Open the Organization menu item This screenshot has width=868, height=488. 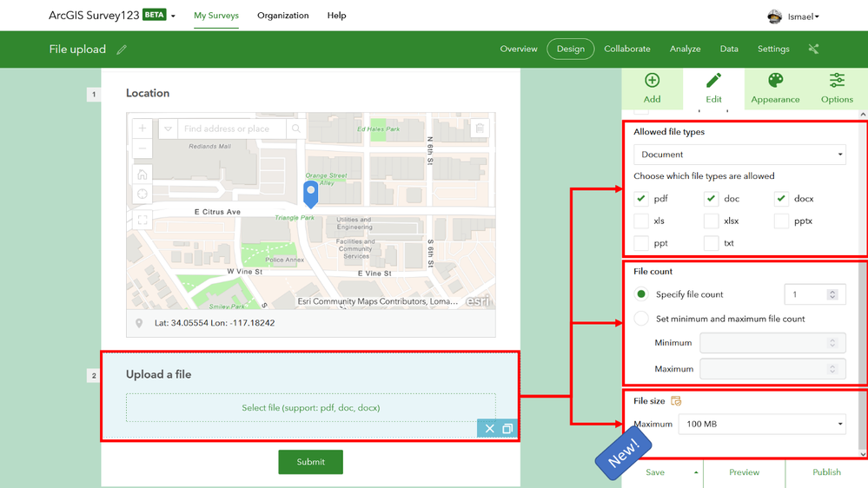click(283, 16)
